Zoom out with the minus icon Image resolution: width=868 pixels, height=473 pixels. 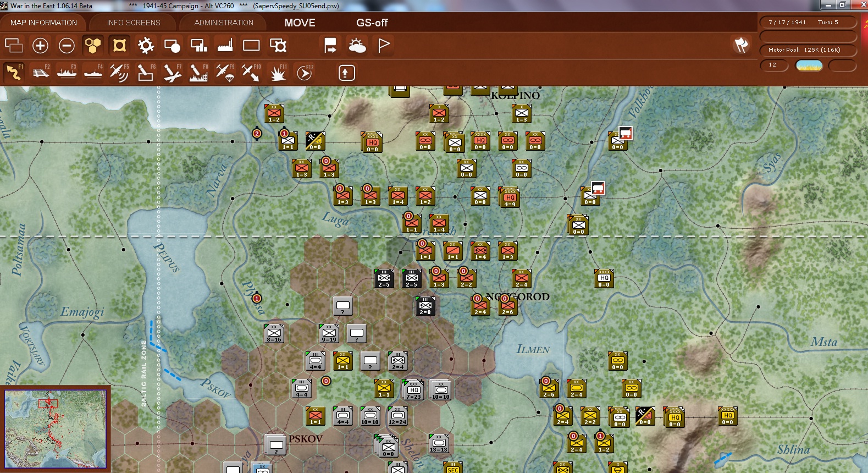click(67, 45)
